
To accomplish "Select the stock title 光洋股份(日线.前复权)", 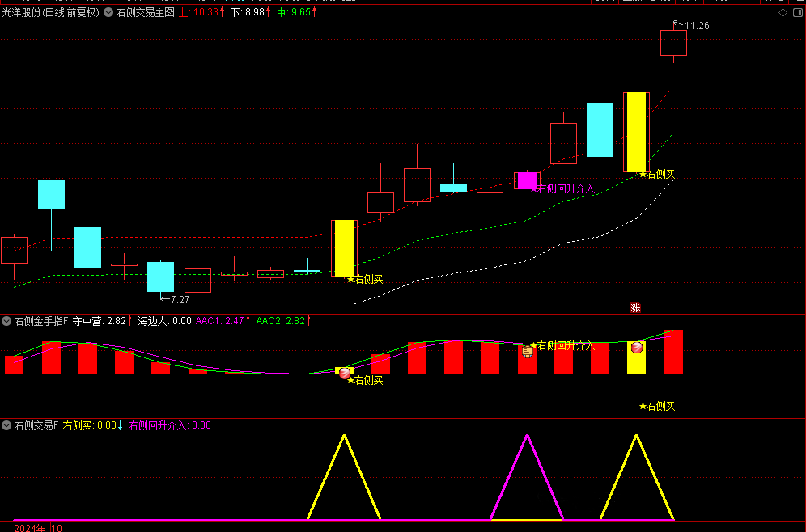I will tap(50, 12).
